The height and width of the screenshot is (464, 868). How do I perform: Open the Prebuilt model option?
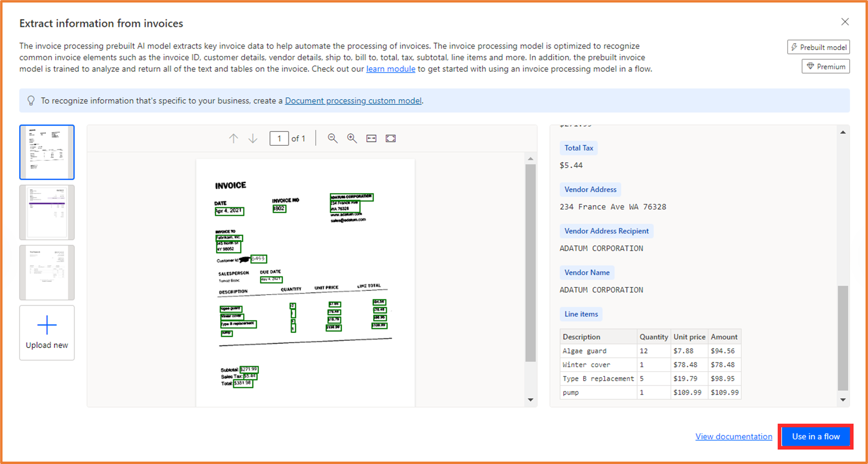tap(818, 47)
